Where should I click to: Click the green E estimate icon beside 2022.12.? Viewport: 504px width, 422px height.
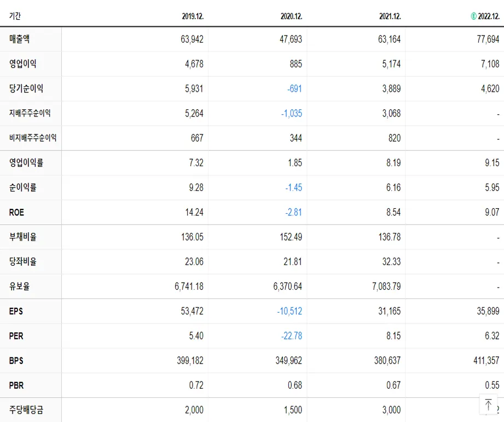coord(473,16)
